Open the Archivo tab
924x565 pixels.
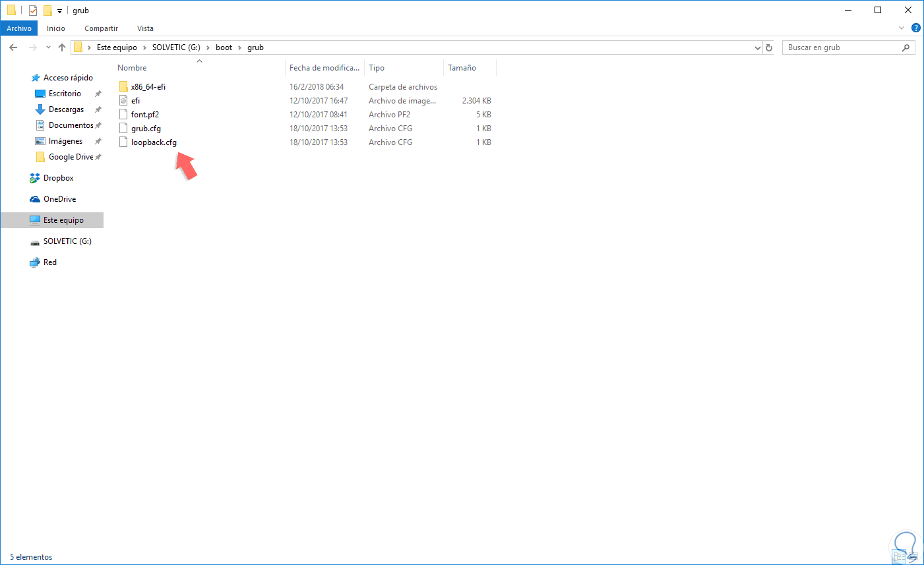pos(19,28)
